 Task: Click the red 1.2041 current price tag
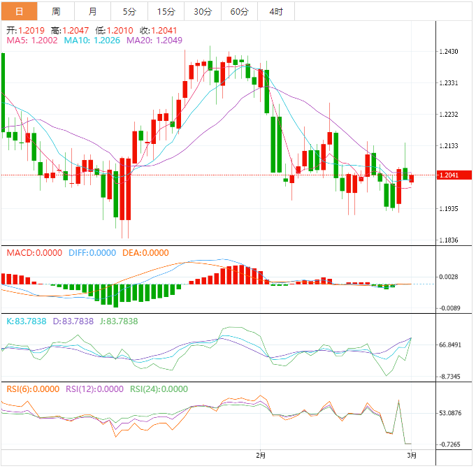454,175
